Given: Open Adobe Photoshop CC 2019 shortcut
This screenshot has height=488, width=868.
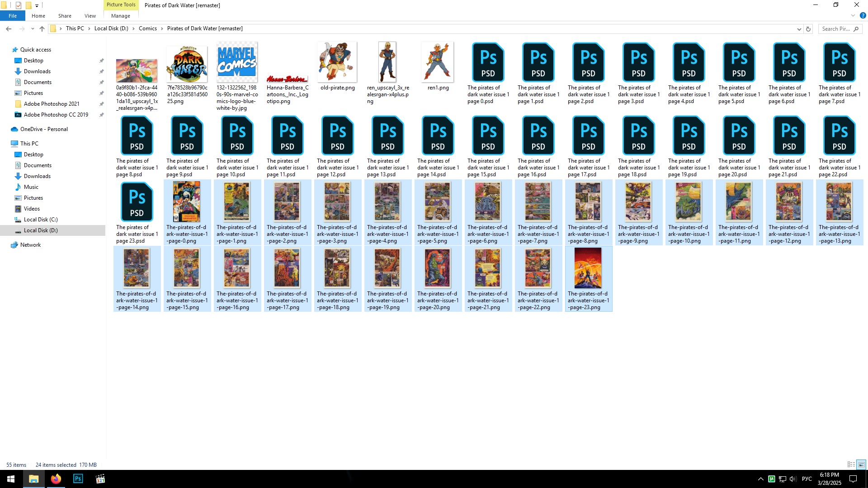Looking at the screenshot, I should click(56, 115).
